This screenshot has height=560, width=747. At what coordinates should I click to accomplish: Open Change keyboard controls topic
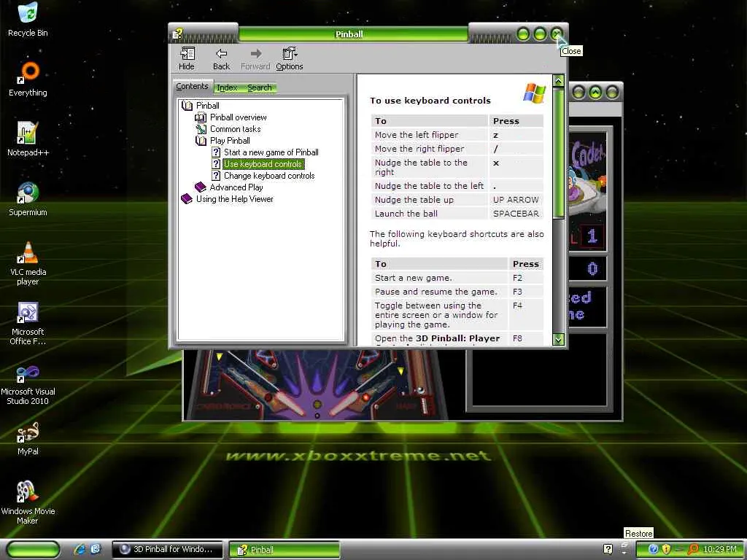(269, 176)
